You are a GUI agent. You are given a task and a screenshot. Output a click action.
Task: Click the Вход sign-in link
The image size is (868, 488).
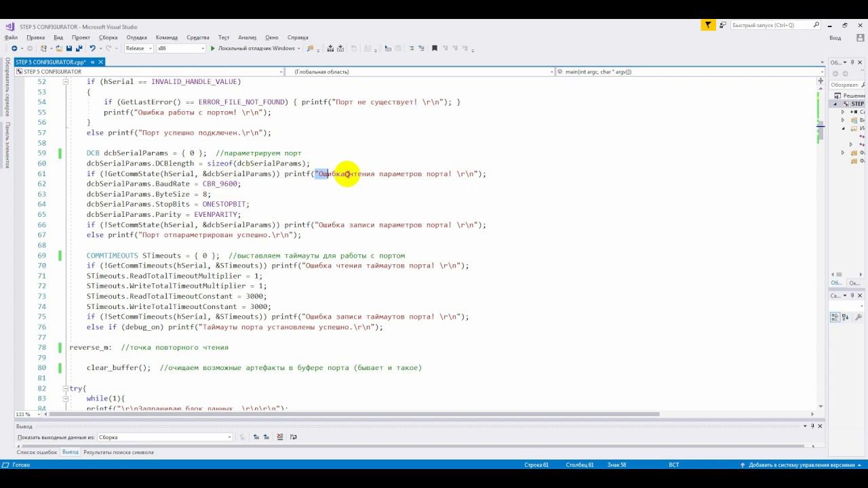tap(835, 38)
